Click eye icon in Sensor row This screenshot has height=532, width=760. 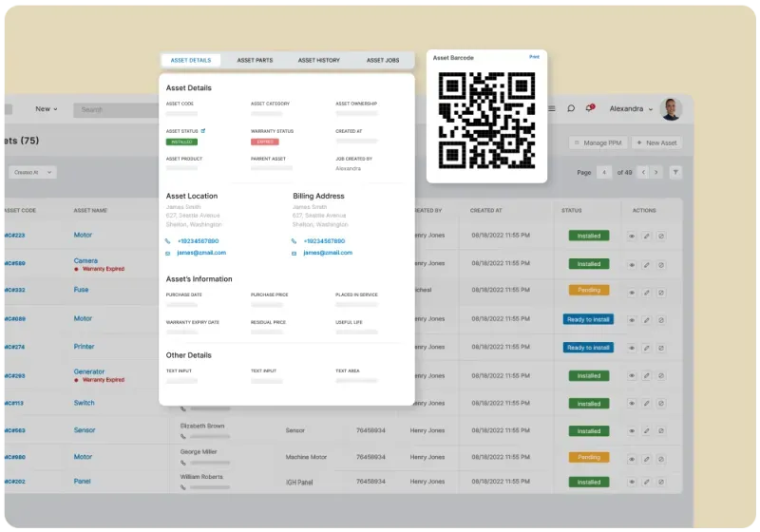(x=632, y=430)
